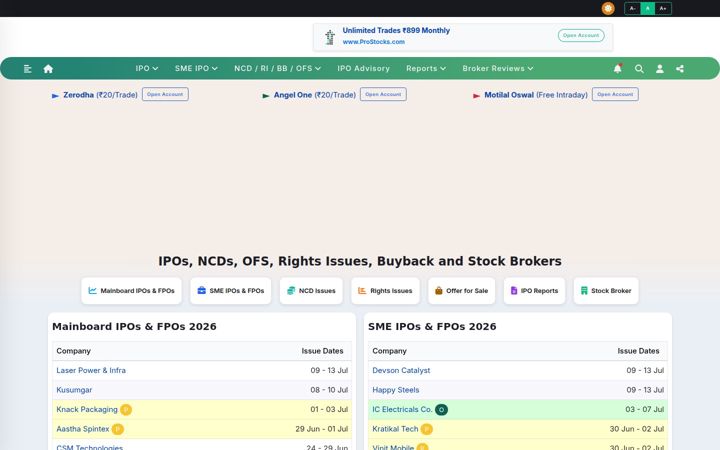720x450 pixels.
Task: Expand the IPO dropdown menu
Action: (x=146, y=68)
